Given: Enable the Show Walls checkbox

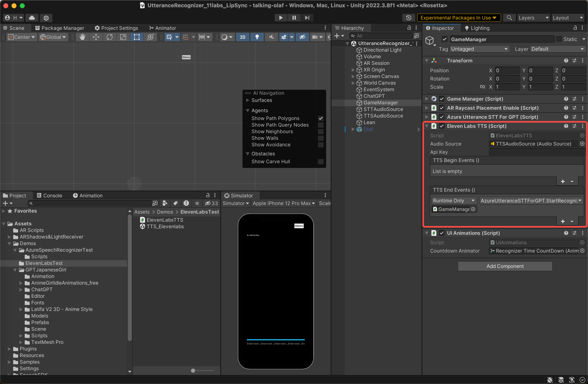Looking at the screenshot, I should click(x=320, y=138).
